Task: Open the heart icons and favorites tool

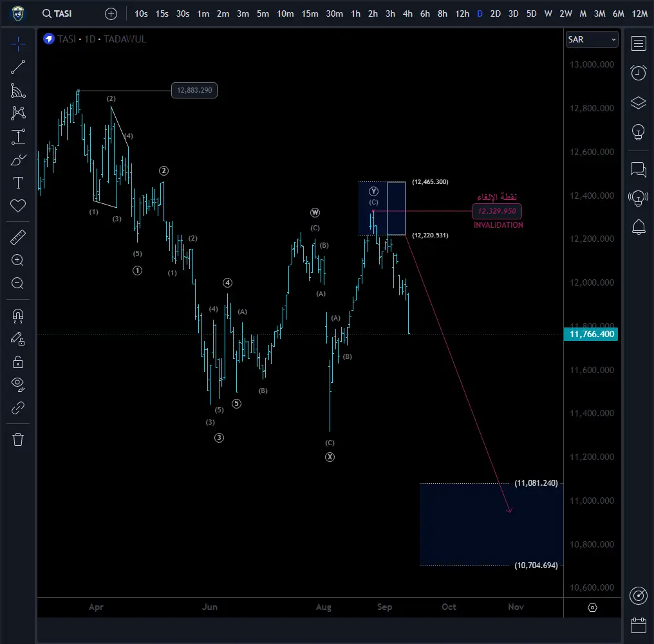Action: 18,205
